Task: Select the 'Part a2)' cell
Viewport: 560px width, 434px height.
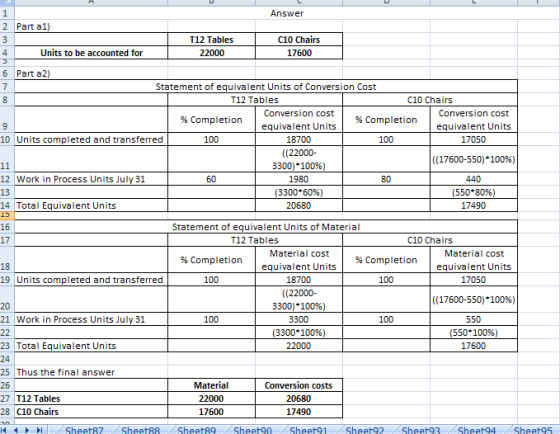Action: tap(91, 74)
